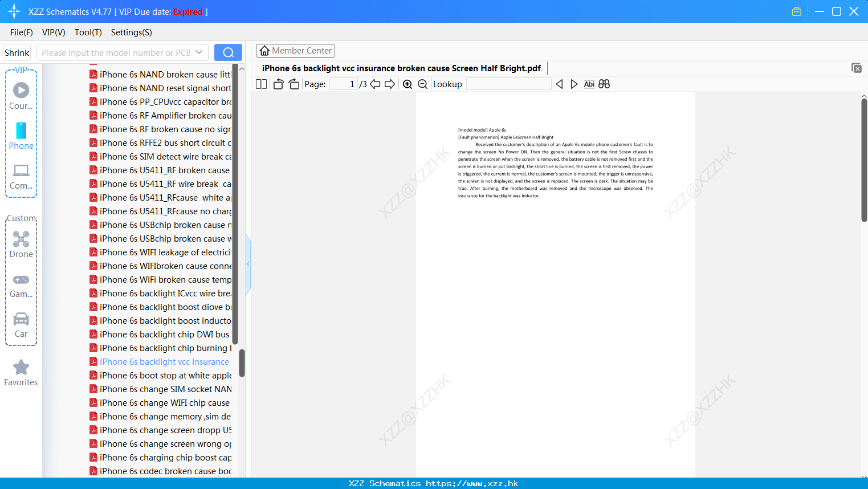Collapse the file list side panel handle
Screen dimensions: 868x489
(248, 264)
